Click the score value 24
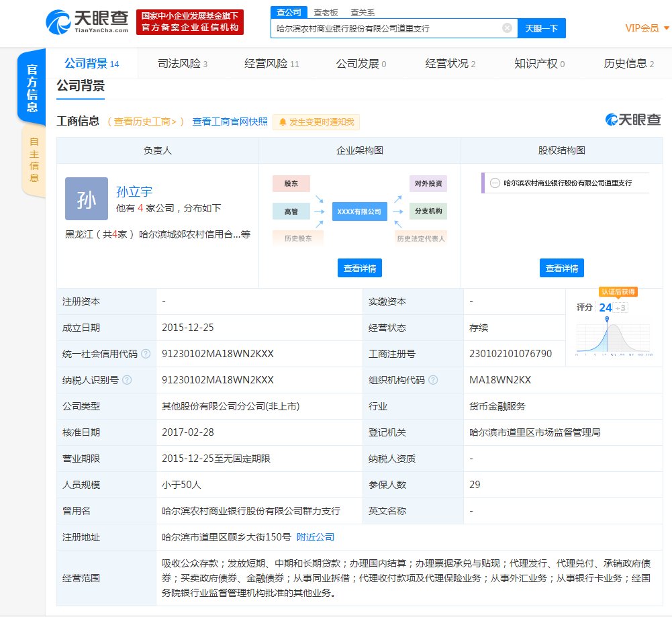 605,307
